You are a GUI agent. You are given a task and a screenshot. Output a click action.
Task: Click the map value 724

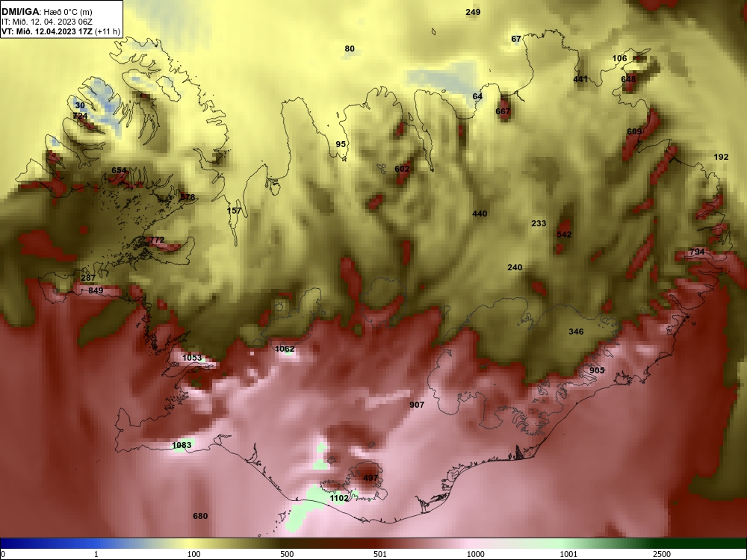(80, 116)
